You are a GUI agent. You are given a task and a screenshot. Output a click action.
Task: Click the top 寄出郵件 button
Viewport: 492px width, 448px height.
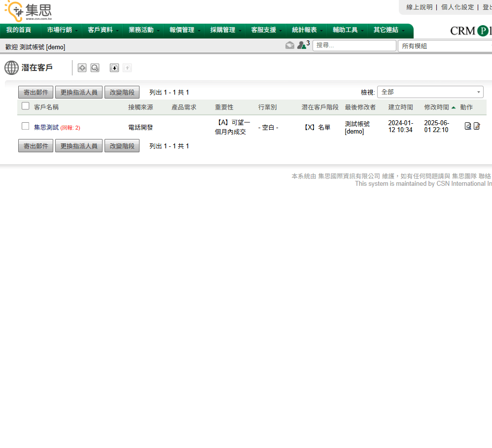tap(36, 92)
